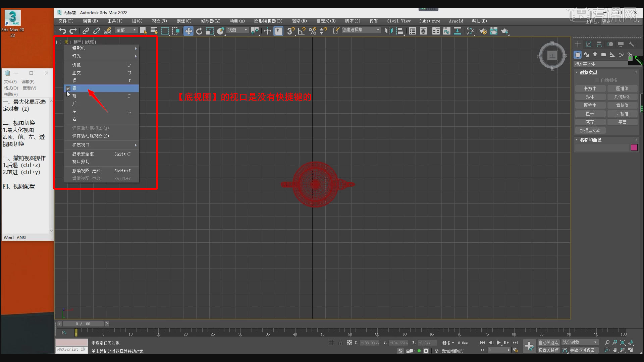Select the Select and Move tool
The width and height of the screenshot is (644, 362).
[189, 31]
